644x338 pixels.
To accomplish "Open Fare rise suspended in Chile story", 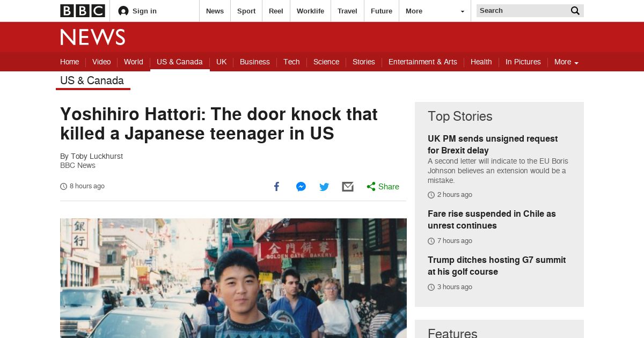I will tap(492, 219).
